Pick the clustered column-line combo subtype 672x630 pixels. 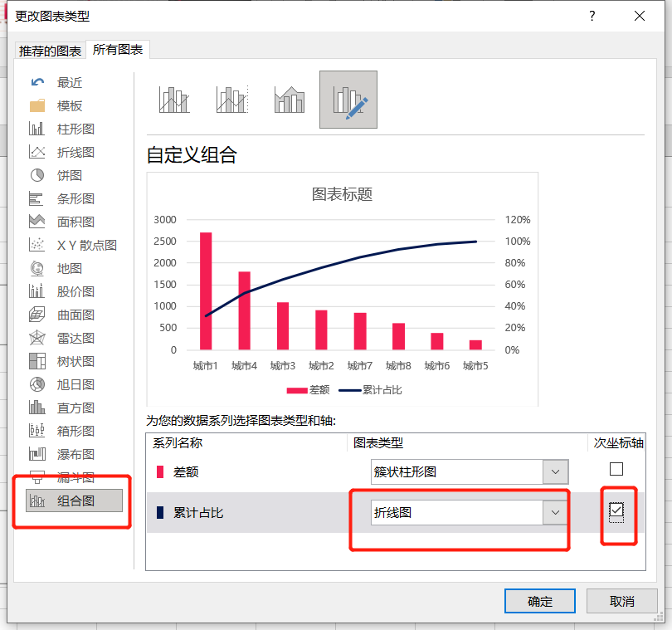174,100
